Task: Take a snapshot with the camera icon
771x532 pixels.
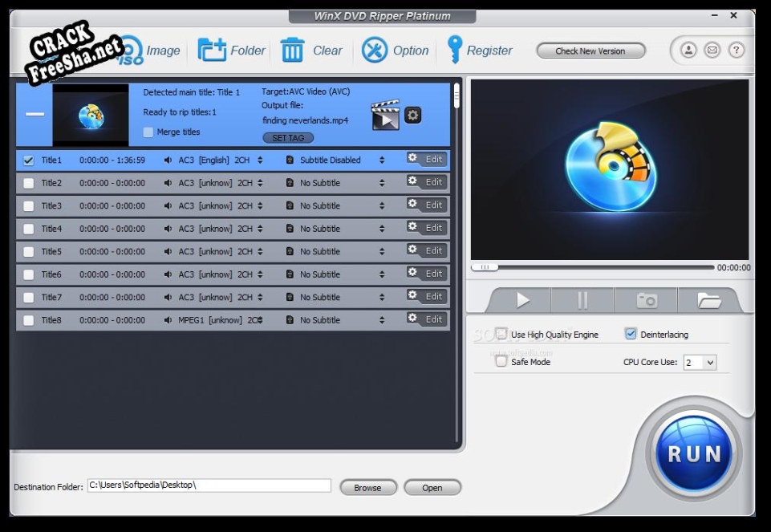Action: pos(647,301)
